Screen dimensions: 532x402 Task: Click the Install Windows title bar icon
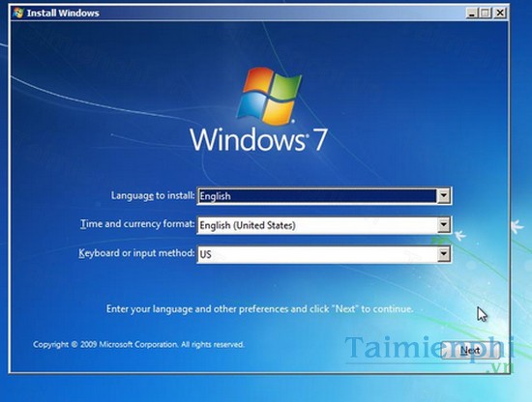pyautogui.click(x=18, y=13)
